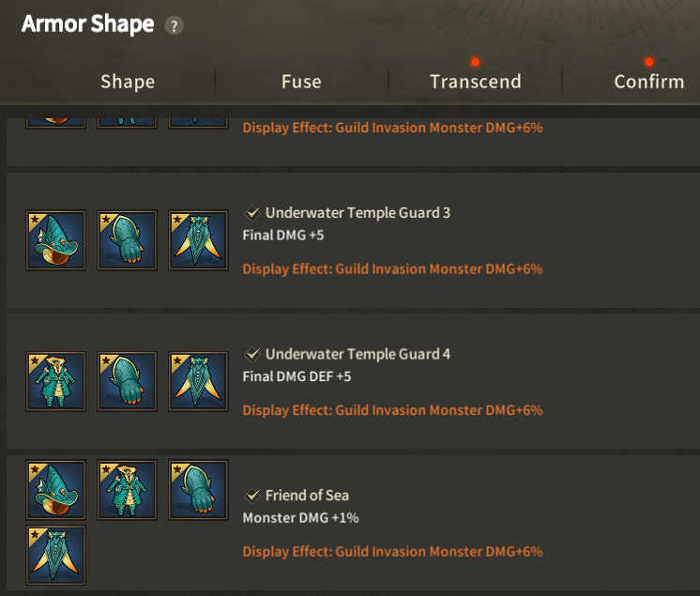Toggle the Underwater Temple Guard 4 checkmark
Image resolution: width=700 pixels, height=596 pixels.
click(252, 354)
